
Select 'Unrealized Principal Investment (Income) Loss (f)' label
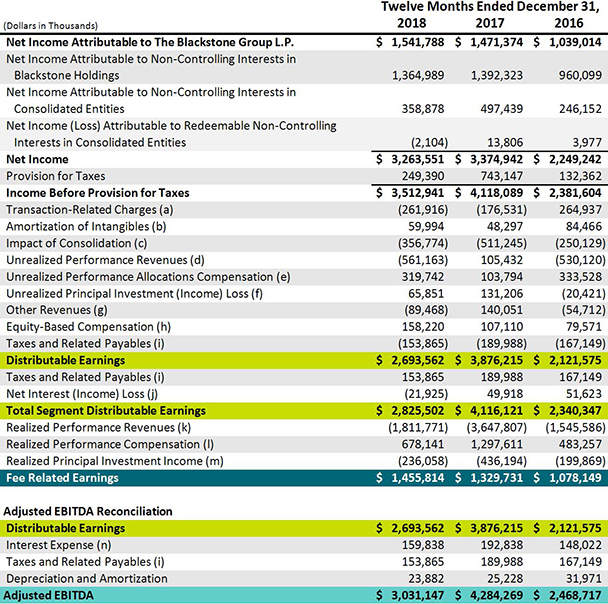[134, 294]
